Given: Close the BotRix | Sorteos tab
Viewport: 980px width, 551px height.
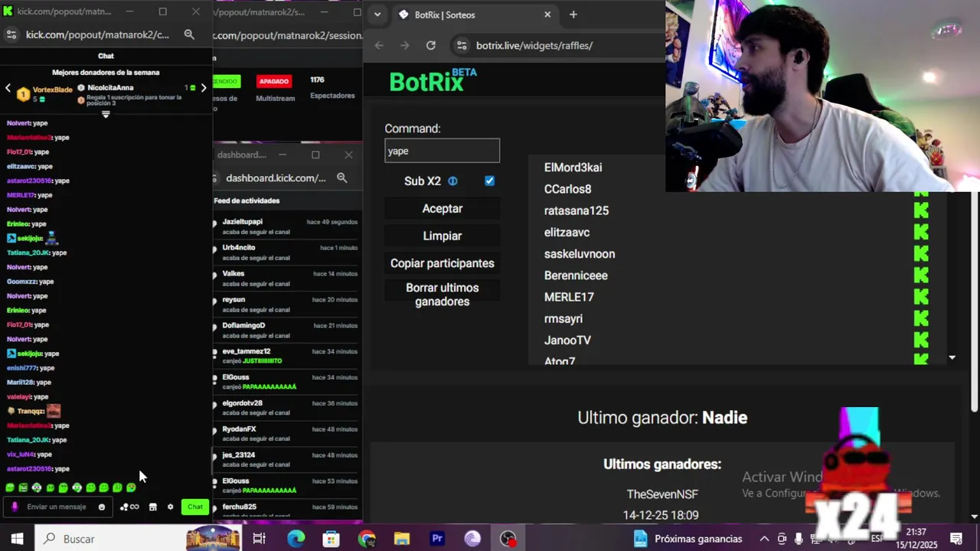Looking at the screenshot, I should tap(547, 15).
